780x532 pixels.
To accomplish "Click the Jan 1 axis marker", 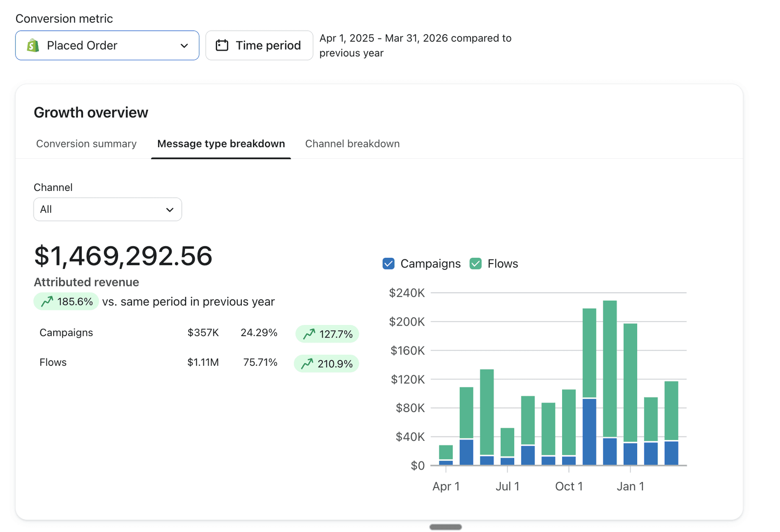I will pyautogui.click(x=630, y=486).
